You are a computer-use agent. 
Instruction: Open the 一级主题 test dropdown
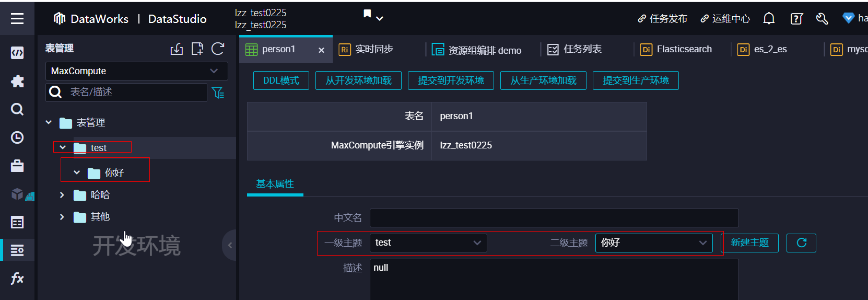tap(428, 243)
